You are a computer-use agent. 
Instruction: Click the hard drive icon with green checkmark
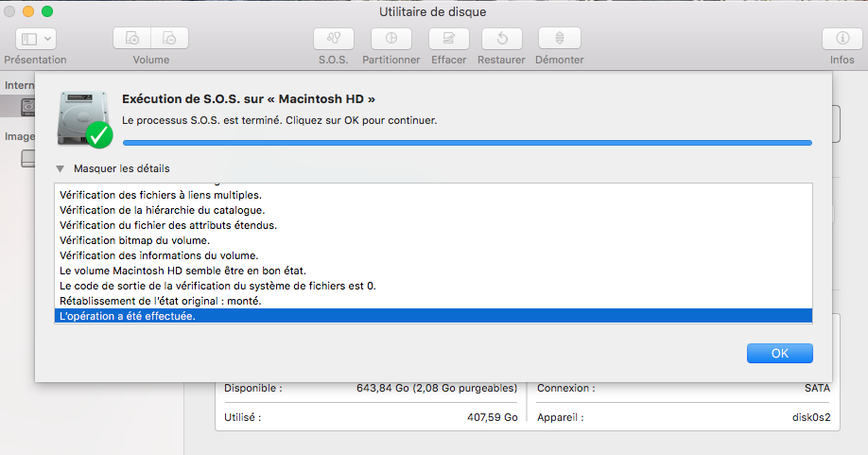[x=84, y=119]
